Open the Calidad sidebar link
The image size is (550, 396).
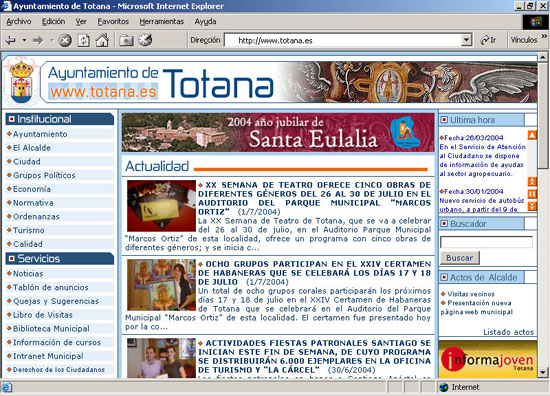point(27,244)
